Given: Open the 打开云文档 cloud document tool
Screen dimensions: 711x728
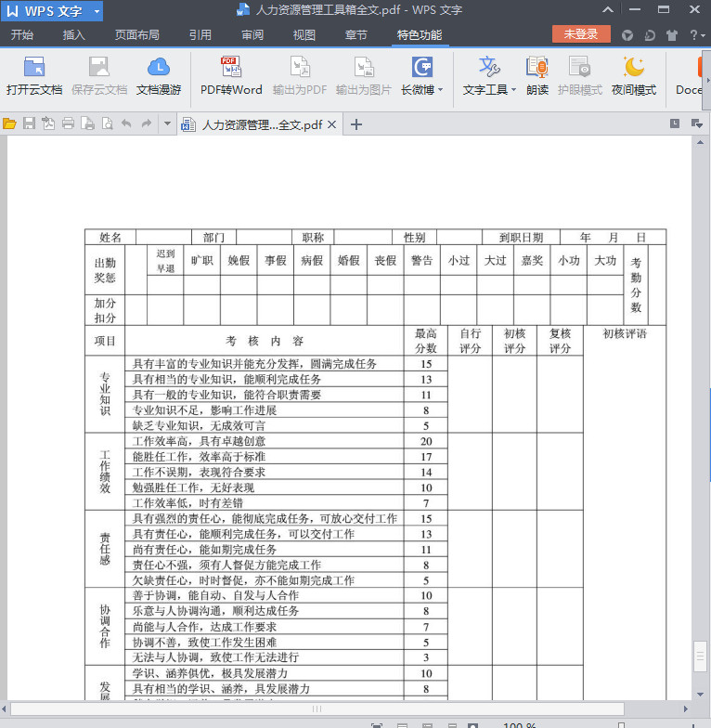Looking at the screenshot, I should [x=33, y=76].
